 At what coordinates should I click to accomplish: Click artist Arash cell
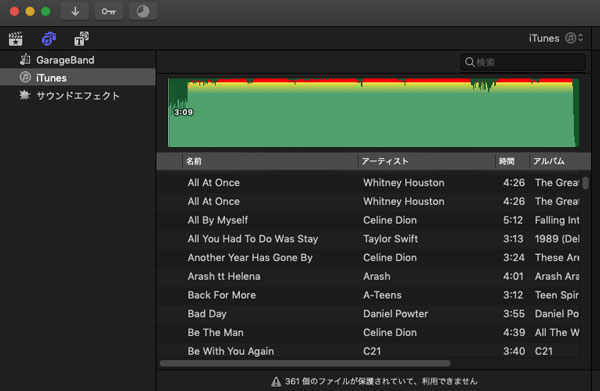pos(377,276)
